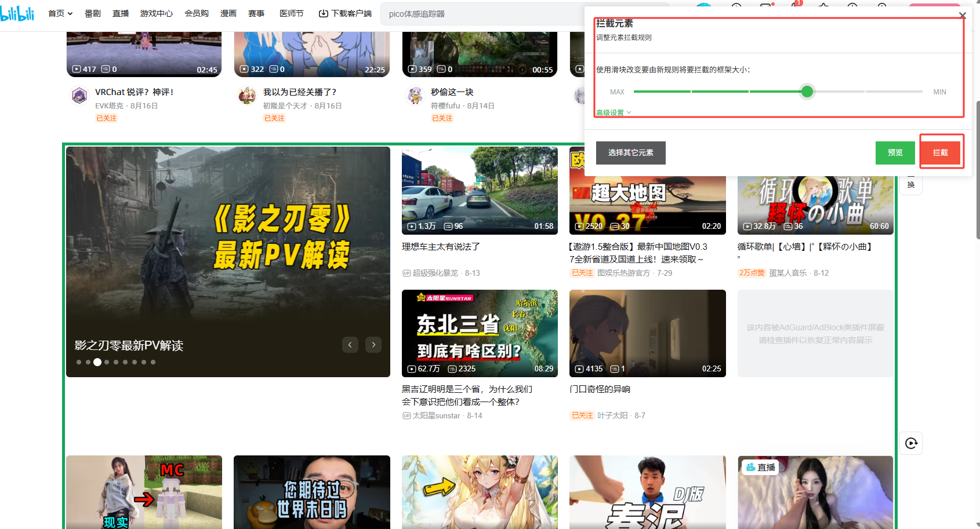Click the 换 refresh recommendations button

(x=911, y=185)
